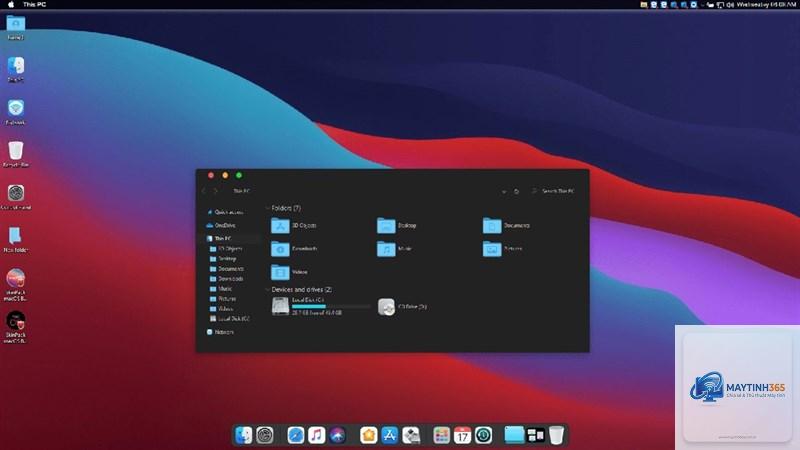Viewport: 800px width, 450px height.
Task: Click Local Disk (C:) storage usage bar
Action: [x=331, y=306]
